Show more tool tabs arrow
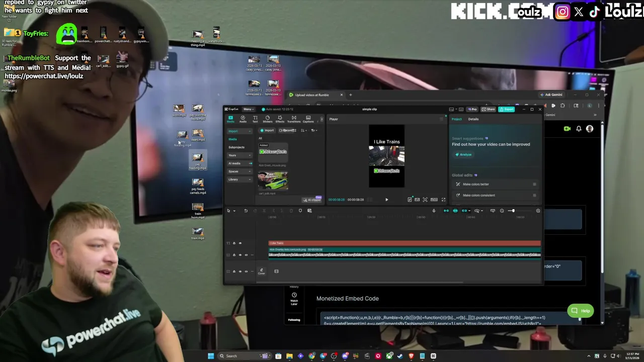Viewport: 644px width, 362px height. 321,119
